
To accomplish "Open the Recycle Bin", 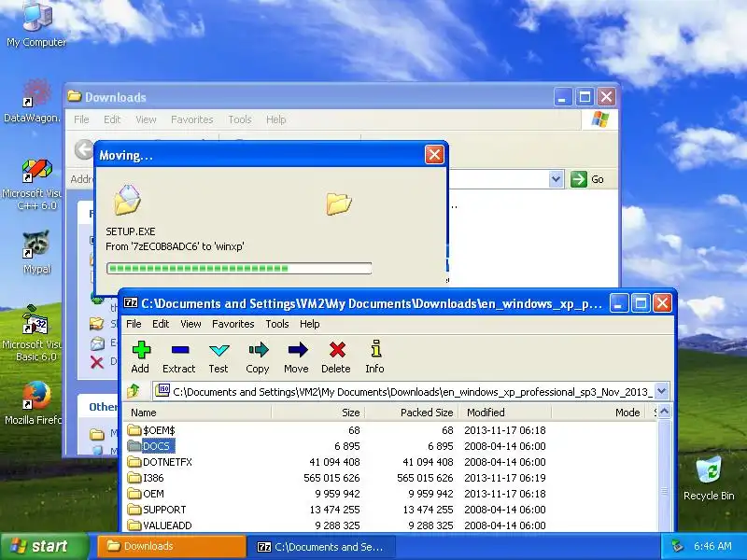I will 709,478.
